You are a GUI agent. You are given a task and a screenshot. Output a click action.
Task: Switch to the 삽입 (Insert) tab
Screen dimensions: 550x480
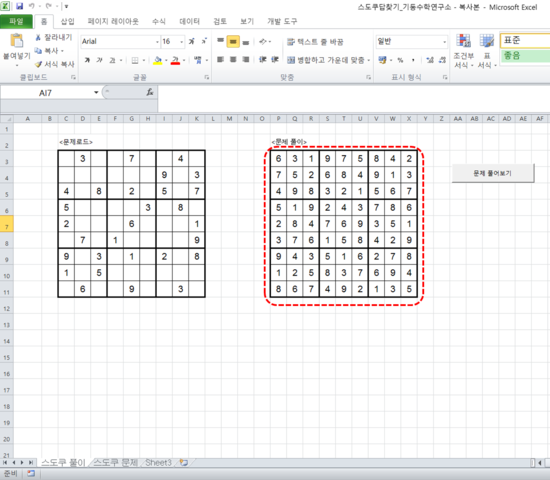[67, 21]
